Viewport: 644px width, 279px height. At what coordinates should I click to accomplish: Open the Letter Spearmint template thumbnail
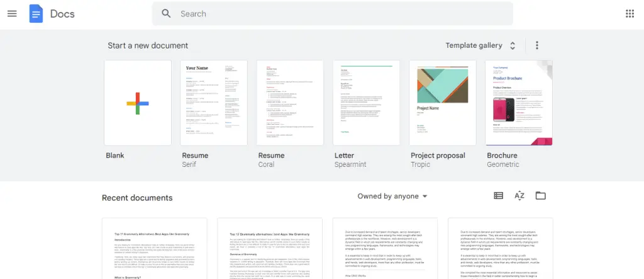coord(367,103)
